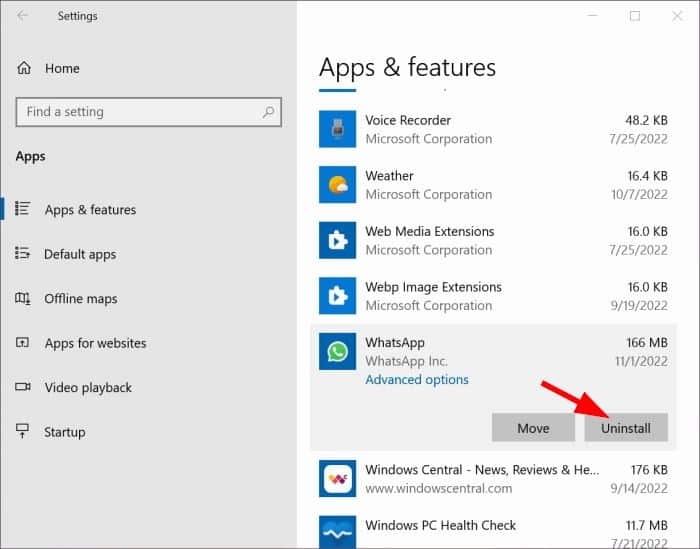Click the Video playback camera icon
The width and height of the screenshot is (700, 549).
(x=23, y=387)
